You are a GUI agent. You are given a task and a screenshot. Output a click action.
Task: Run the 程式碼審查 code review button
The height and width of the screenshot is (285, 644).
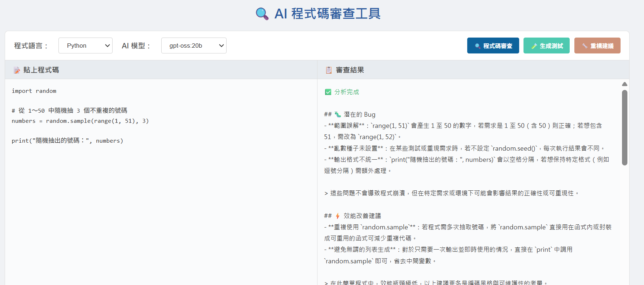pyautogui.click(x=493, y=46)
